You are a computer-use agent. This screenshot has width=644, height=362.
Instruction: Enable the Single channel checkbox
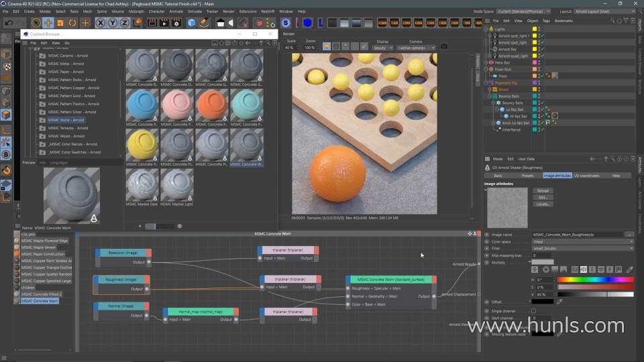(533, 311)
